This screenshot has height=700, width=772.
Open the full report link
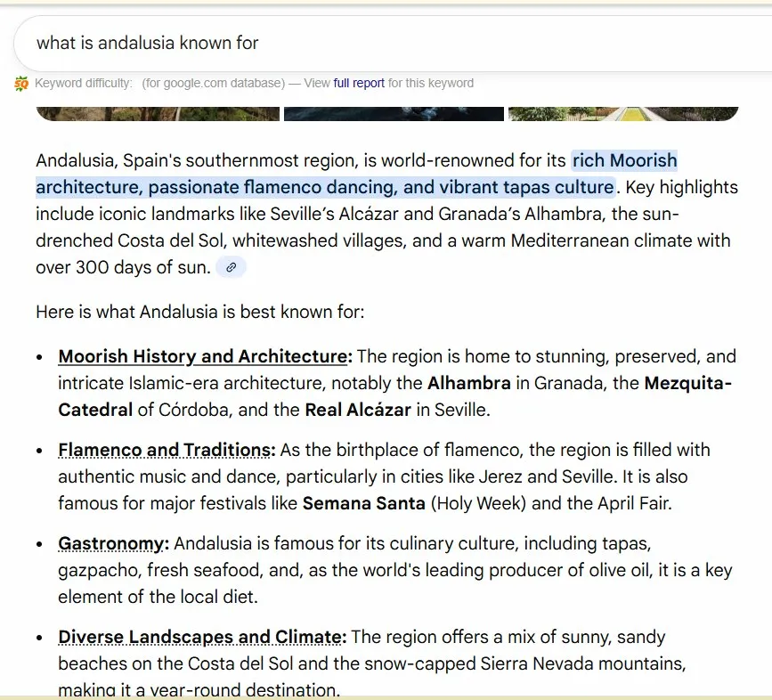tap(359, 84)
